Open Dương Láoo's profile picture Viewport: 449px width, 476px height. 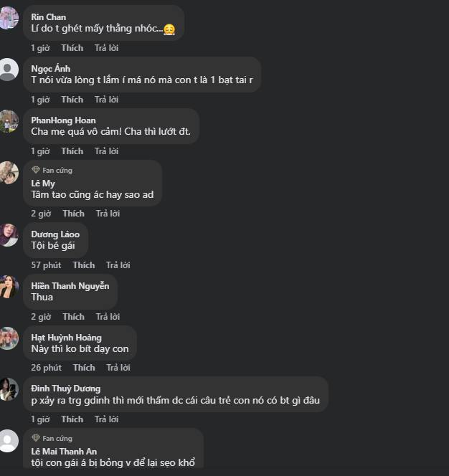(x=8, y=235)
